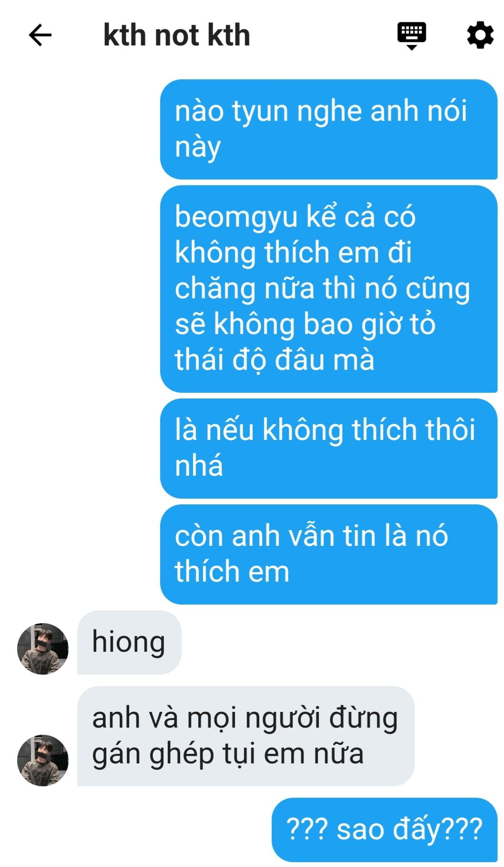Tap the chat title 'kth not kth'
504x867 pixels.
click(x=176, y=35)
